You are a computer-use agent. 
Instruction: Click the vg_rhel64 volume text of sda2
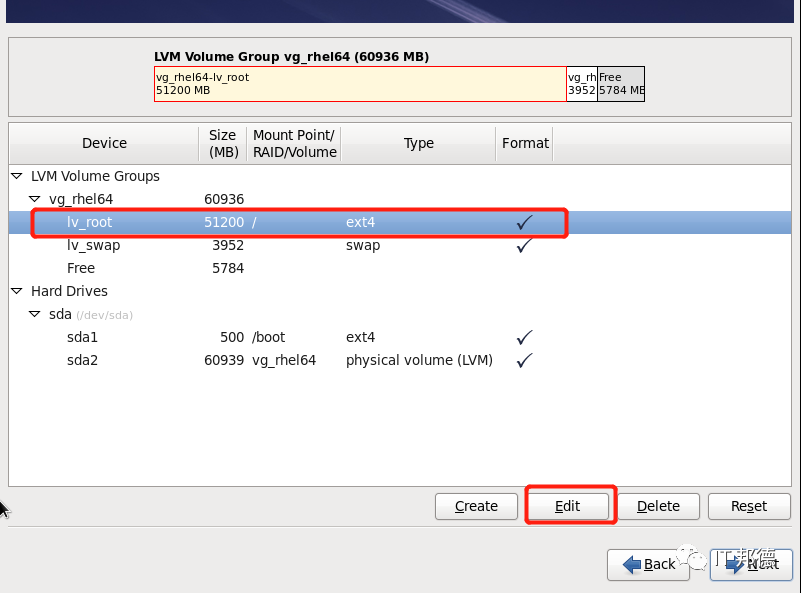284,361
